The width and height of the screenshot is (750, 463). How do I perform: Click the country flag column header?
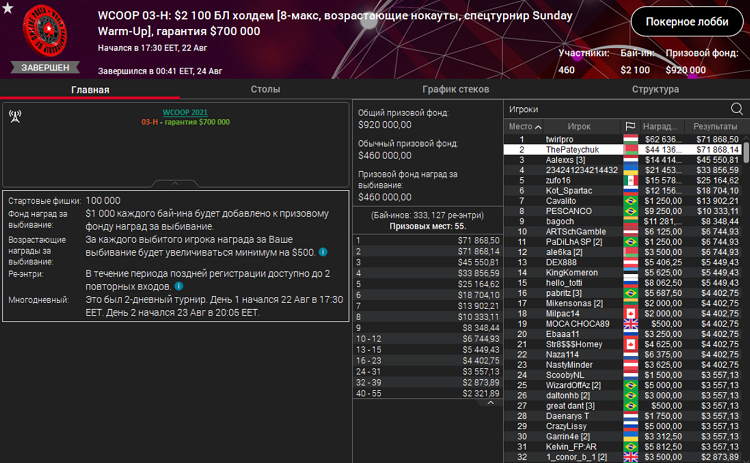click(630, 127)
